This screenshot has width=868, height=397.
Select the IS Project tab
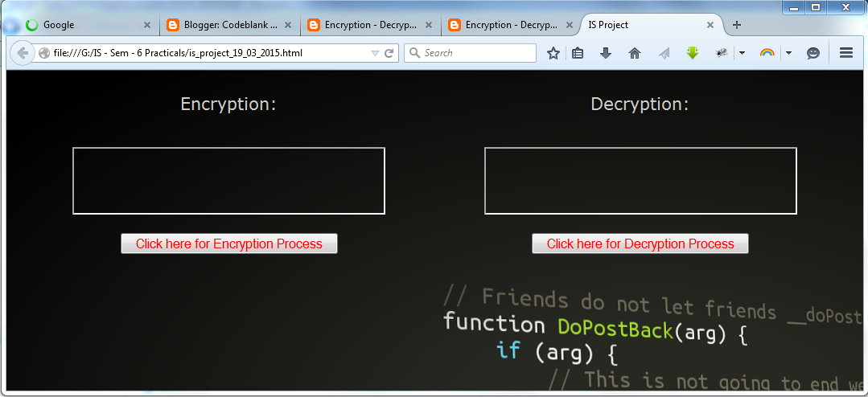tap(652, 25)
